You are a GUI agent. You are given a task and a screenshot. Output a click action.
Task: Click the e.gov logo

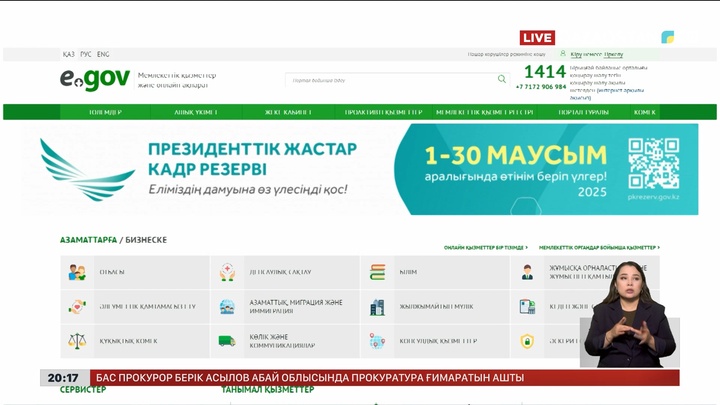(95, 79)
